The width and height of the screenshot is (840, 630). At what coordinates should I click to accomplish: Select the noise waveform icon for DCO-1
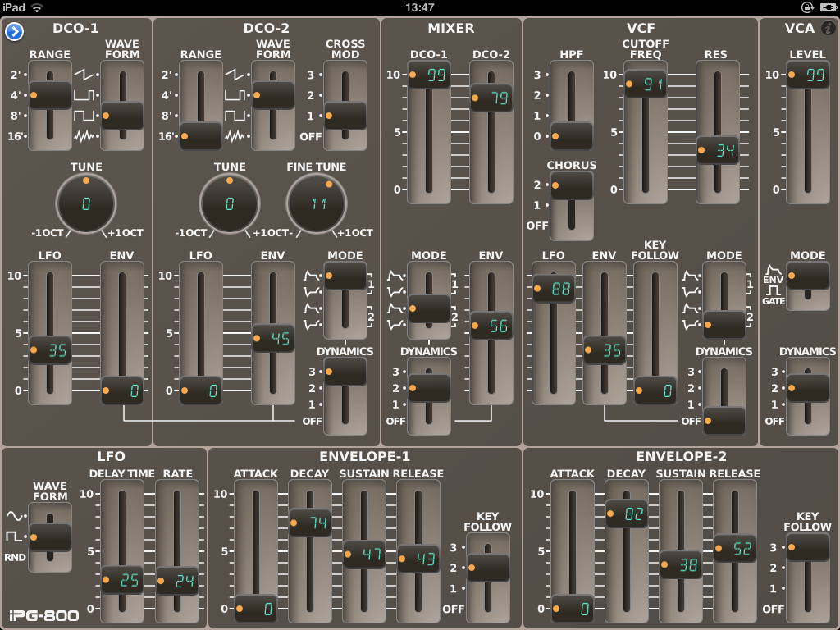pos(84,136)
